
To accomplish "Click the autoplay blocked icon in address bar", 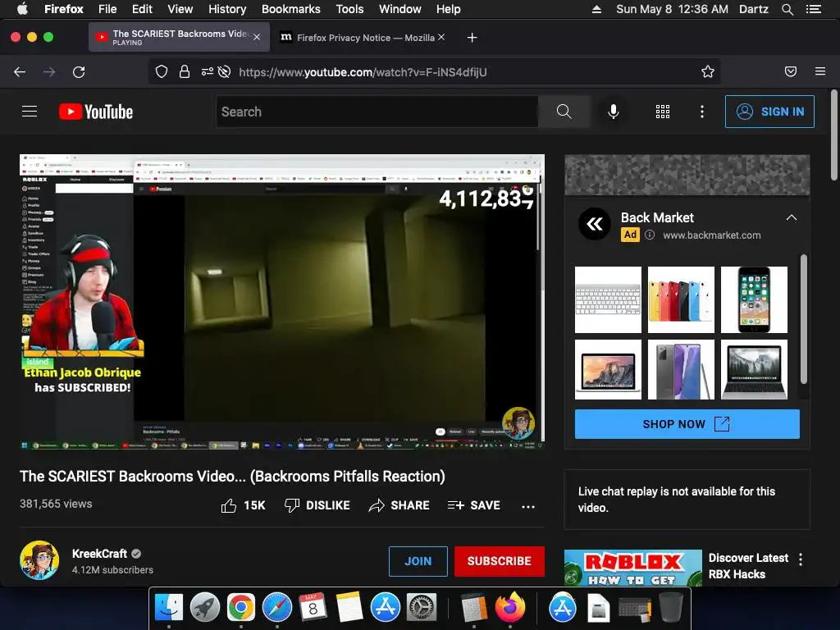I will [x=225, y=72].
